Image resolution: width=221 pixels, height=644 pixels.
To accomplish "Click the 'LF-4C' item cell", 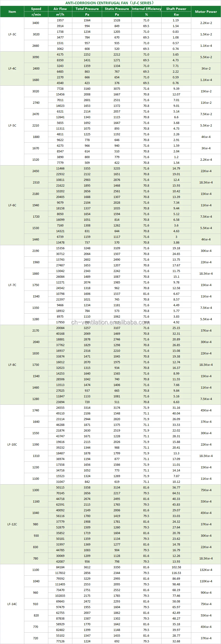I will pyautogui.click(x=12, y=69).
